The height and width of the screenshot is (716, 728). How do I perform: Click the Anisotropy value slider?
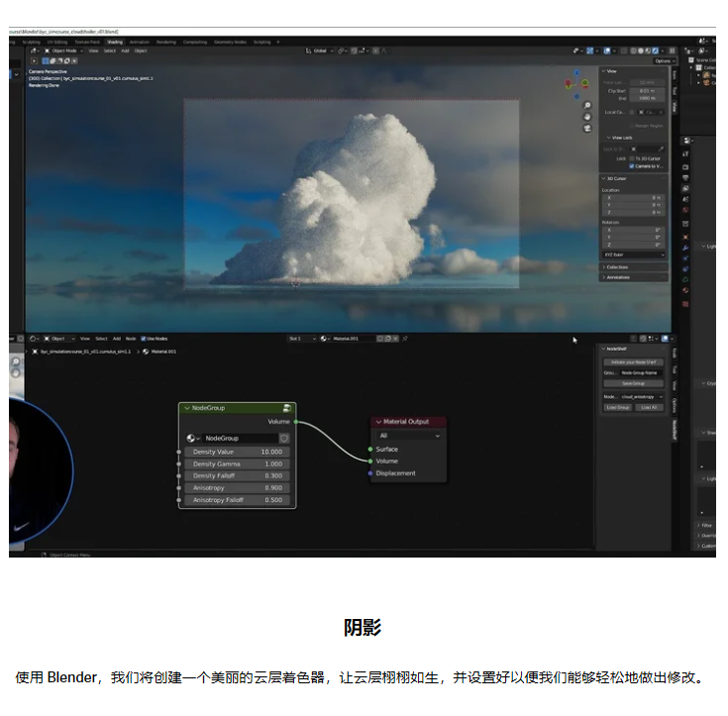pos(238,488)
